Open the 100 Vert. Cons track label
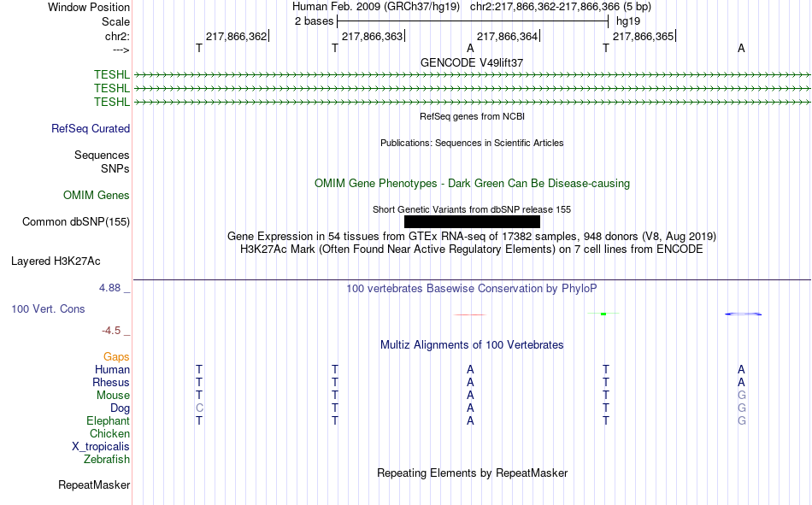This screenshot has height=505, width=812. [48, 308]
